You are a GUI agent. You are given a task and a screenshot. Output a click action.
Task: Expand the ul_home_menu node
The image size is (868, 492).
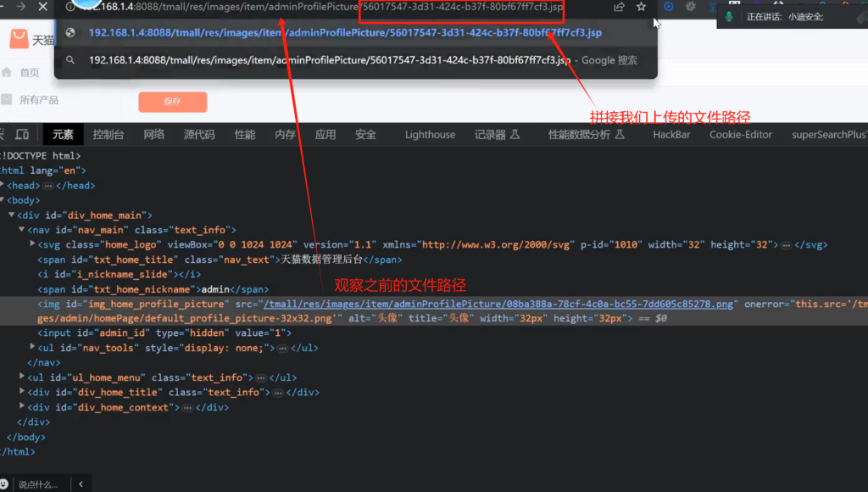[21, 377]
